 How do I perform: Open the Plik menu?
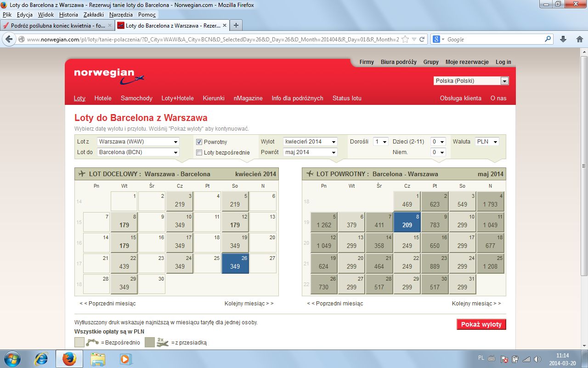pyautogui.click(x=7, y=15)
